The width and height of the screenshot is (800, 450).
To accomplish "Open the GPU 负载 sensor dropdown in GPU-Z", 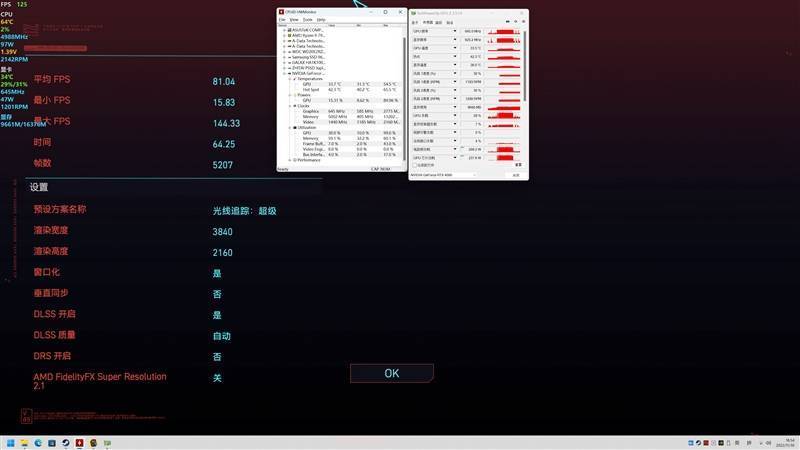I will pos(455,116).
